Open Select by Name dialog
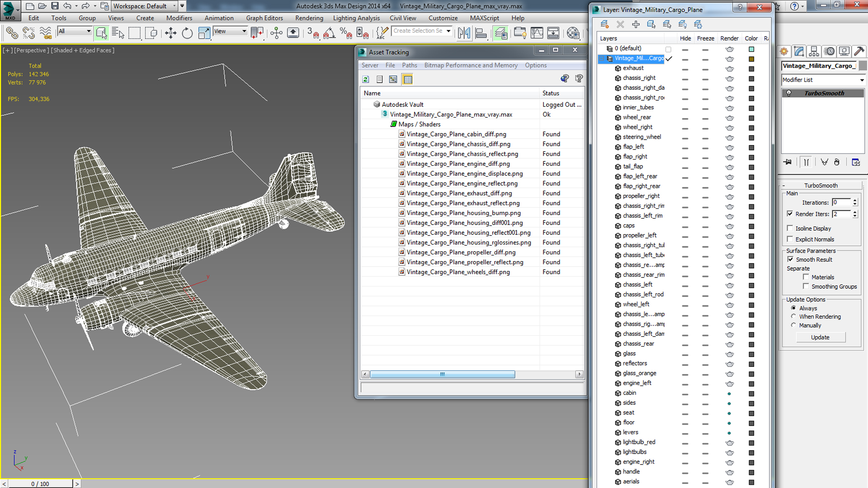 point(118,33)
